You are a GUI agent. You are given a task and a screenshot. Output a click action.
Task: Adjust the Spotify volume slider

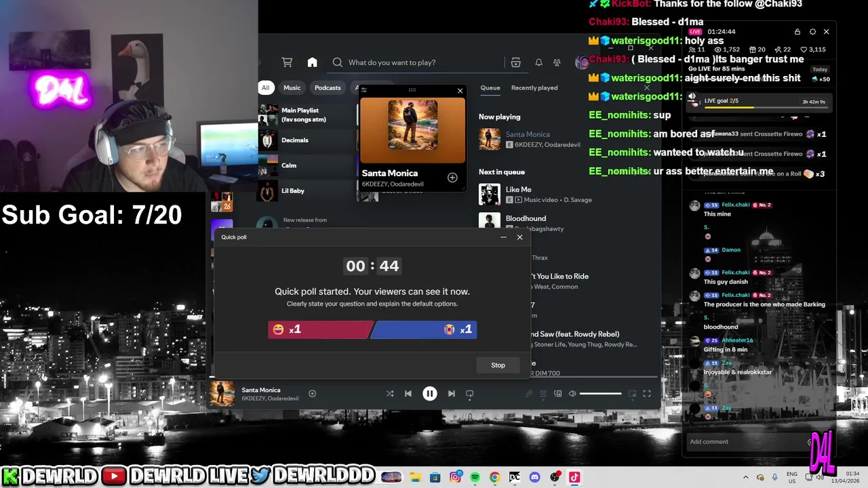coord(600,394)
